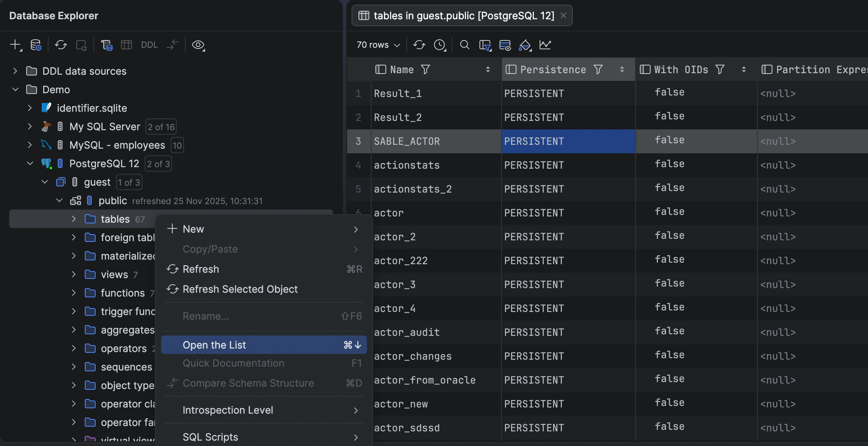Open the chart view icon in grid toolbar
The width and height of the screenshot is (868, 446).
pos(545,45)
